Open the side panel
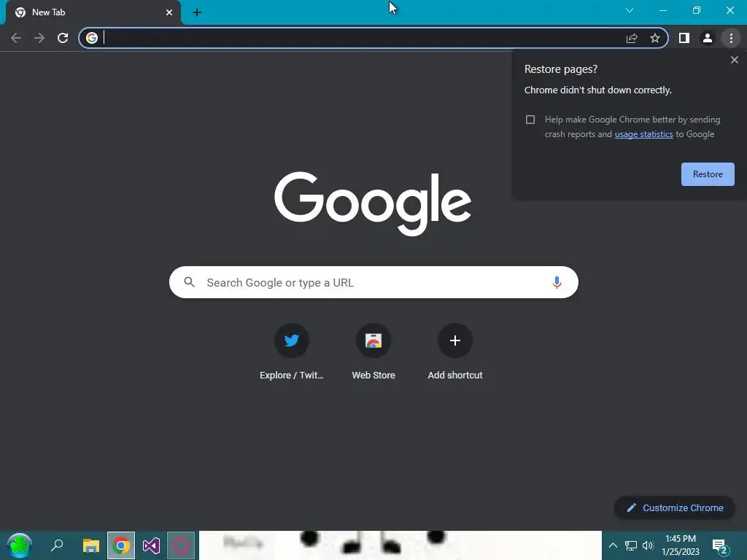This screenshot has height=560, width=747. [684, 38]
